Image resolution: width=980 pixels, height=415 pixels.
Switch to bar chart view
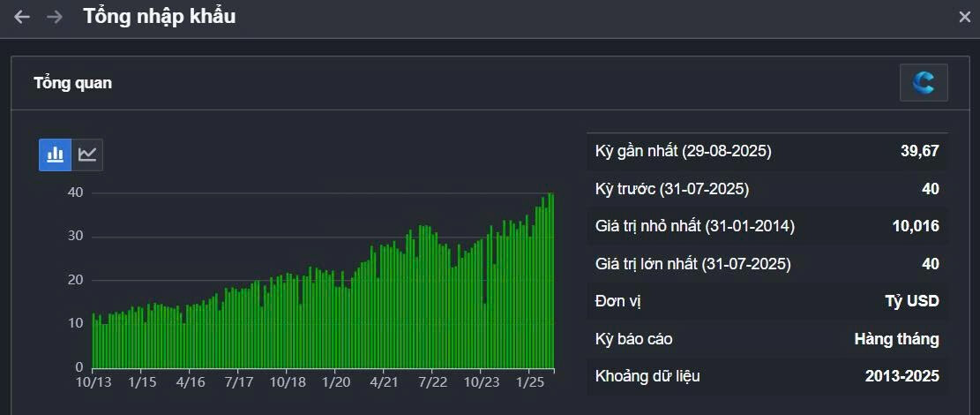click(x=55, y=155)
